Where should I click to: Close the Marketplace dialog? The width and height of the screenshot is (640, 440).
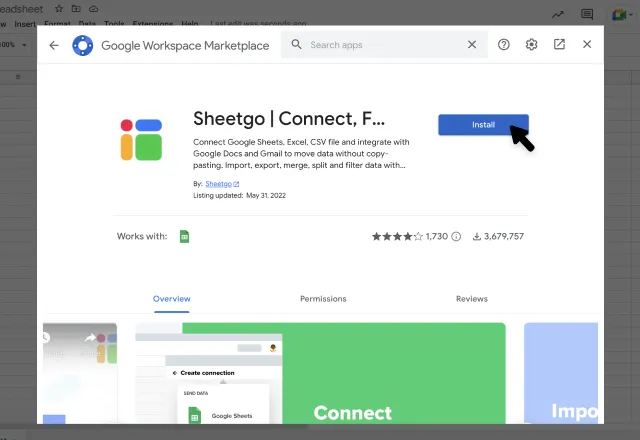point(587,44)
